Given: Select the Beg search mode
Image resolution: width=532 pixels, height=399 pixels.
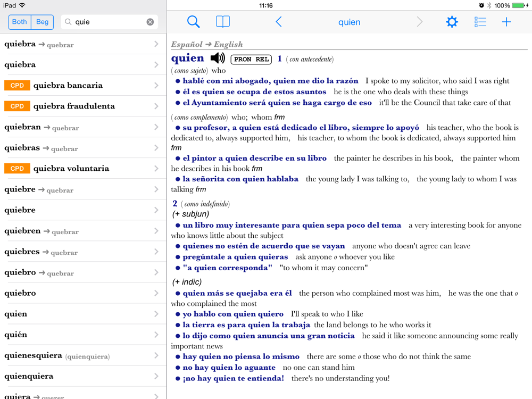Looking at the screenshot, I should [x=43, y=22].
